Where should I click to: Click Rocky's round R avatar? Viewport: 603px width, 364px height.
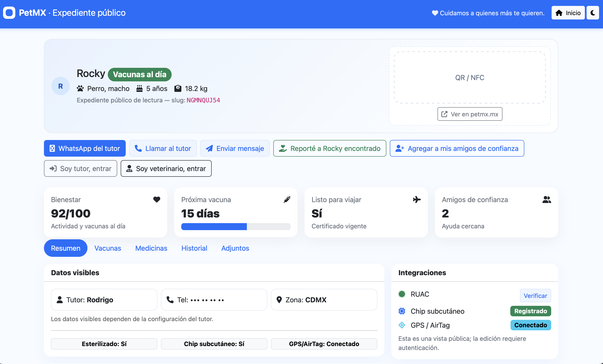[60, 86]
